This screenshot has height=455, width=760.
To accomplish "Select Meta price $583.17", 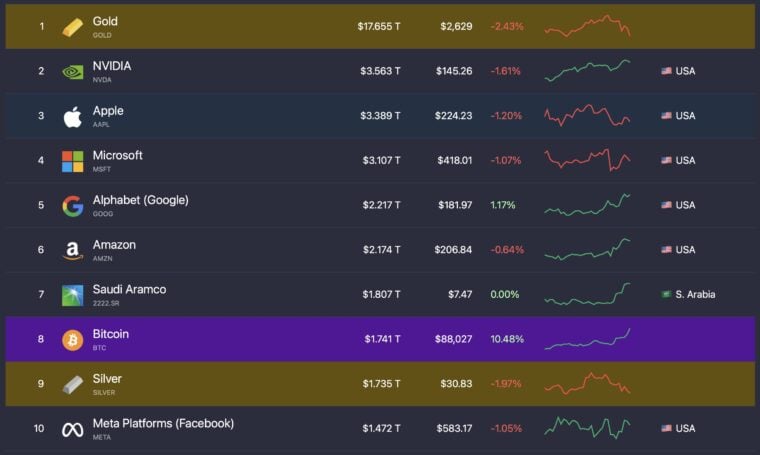I will [454, 428].
